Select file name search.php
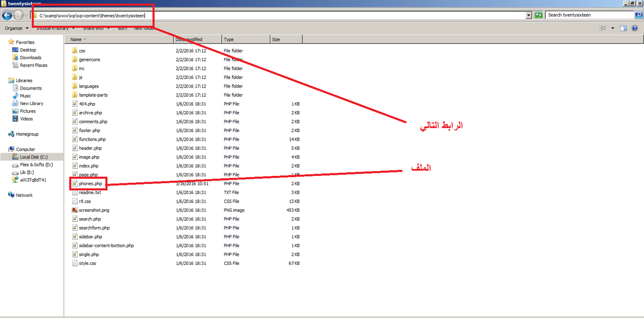 (x=90, y=219)
